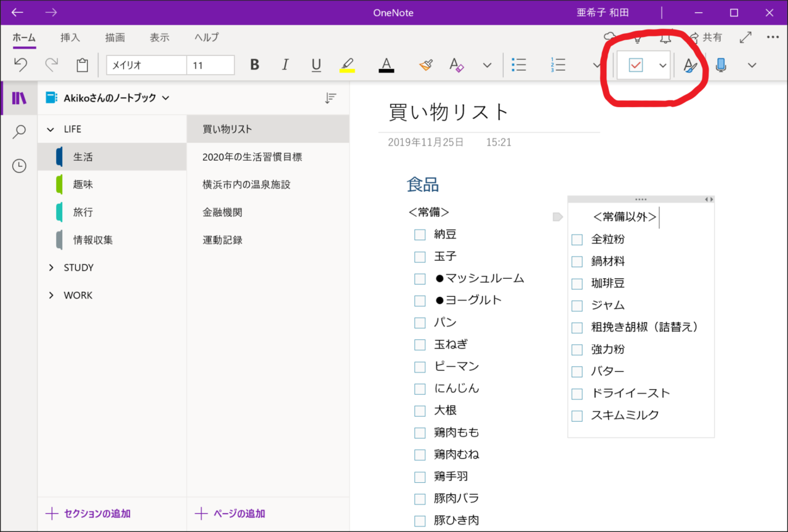
Task: Click the microphone dictation icon
Action: coord(721,65)
